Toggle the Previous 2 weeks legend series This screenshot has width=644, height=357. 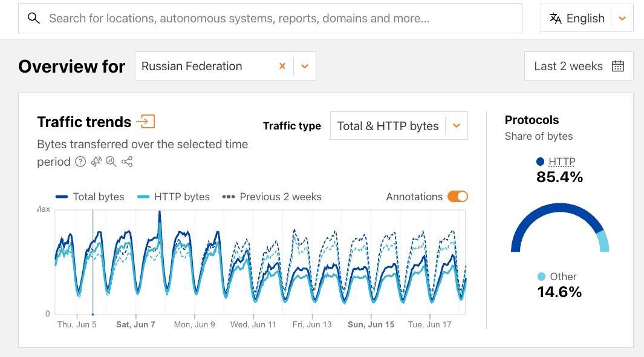(272, 197)
